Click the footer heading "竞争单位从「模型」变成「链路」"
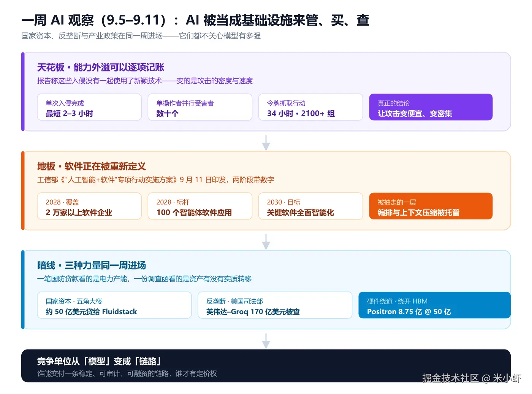 pos(99,361)
